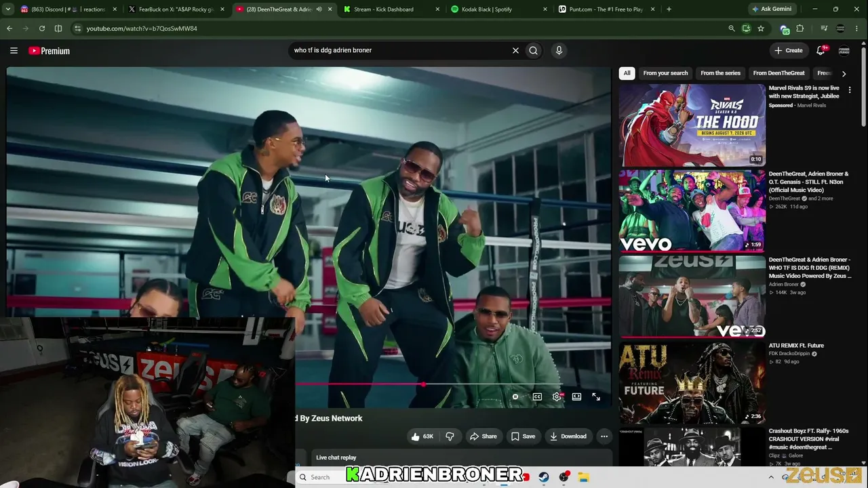868x488 pixels.
Task: Switch to the Kodak Black Spotify tab
Action: [x=499, y=9]
